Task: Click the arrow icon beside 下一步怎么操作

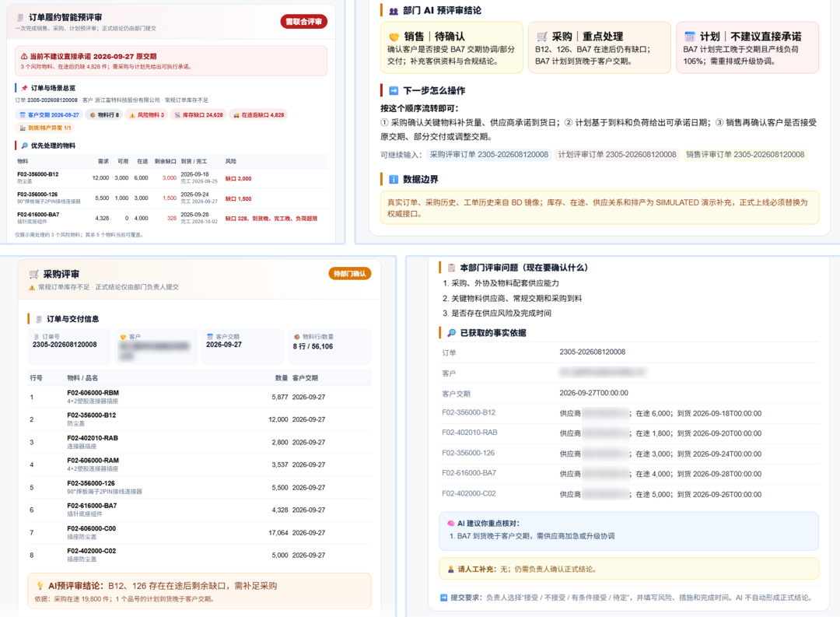Action: [x=394, y=90]
